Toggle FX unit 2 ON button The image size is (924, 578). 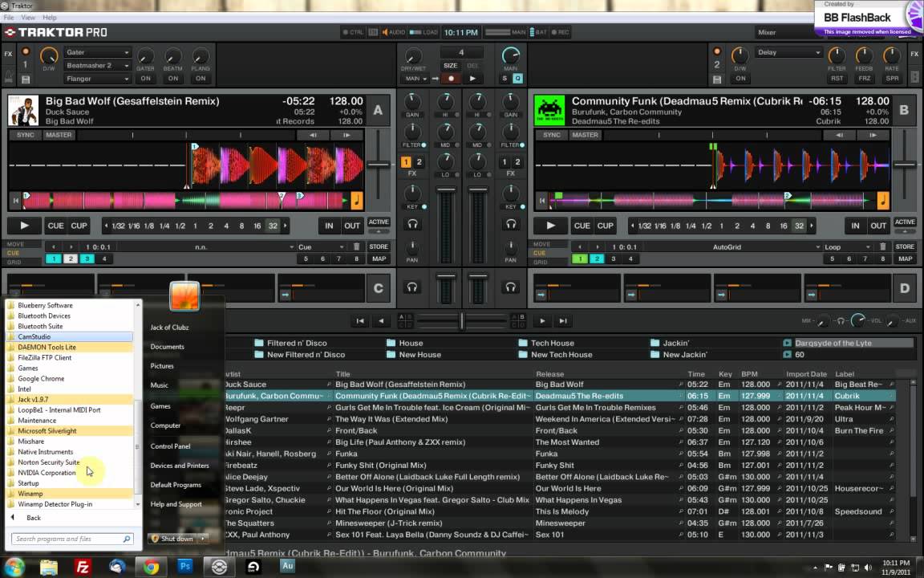click(741, 79)
